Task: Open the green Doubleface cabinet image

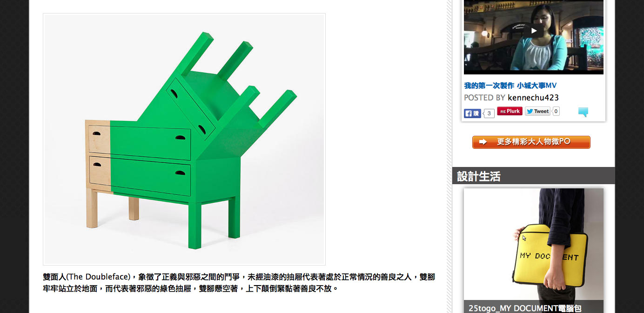Action: 184,139
